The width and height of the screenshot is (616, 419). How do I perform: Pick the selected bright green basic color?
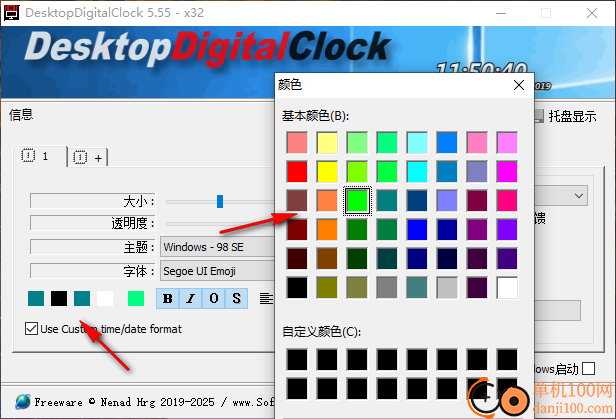point(357,201)
